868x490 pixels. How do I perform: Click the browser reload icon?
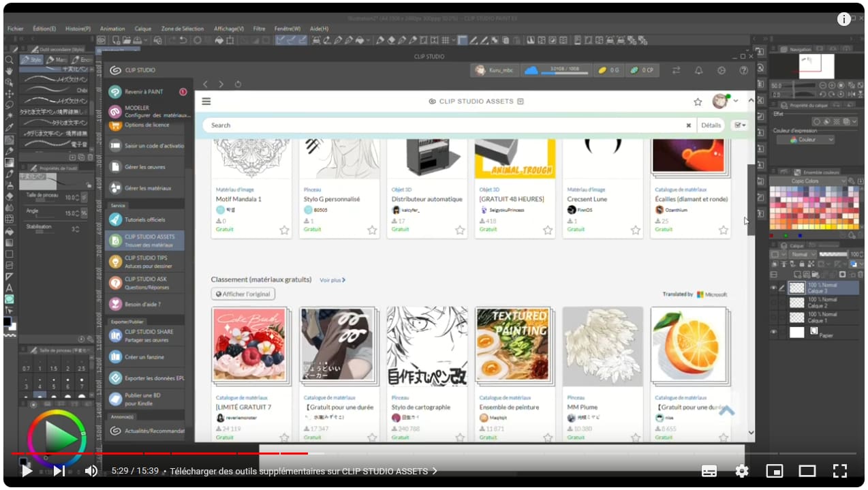[x=238, y=84]
